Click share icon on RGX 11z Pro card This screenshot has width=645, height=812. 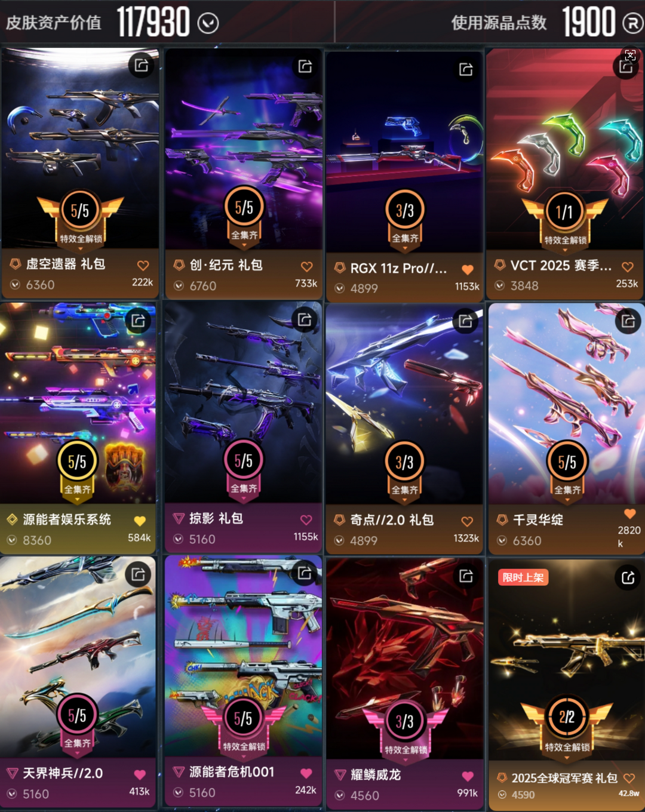point(466,69)
